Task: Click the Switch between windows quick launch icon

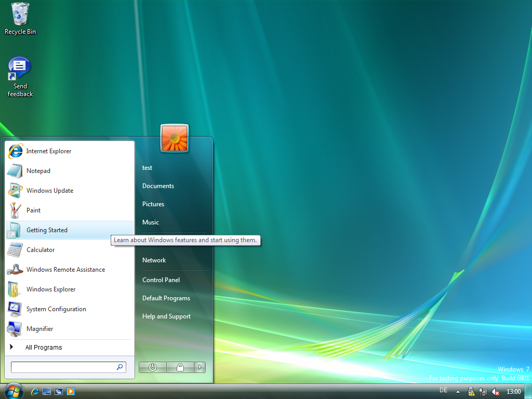Action: click(59, 391)
